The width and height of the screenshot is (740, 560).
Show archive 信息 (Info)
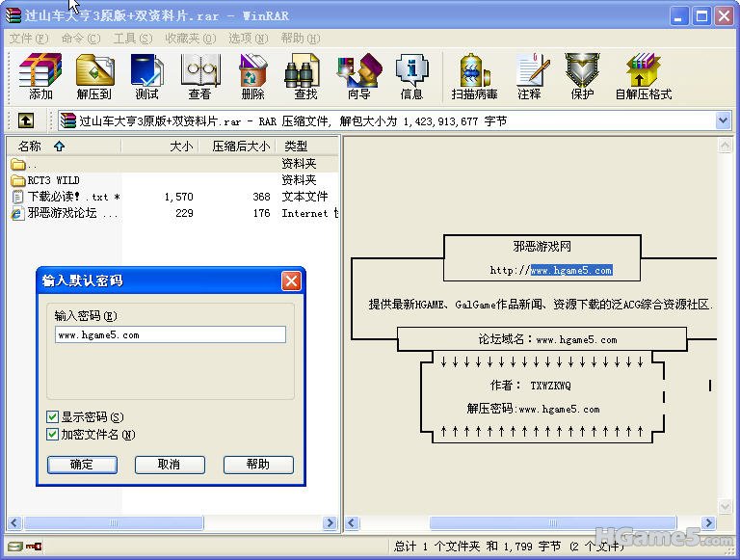tap(411, 76)
